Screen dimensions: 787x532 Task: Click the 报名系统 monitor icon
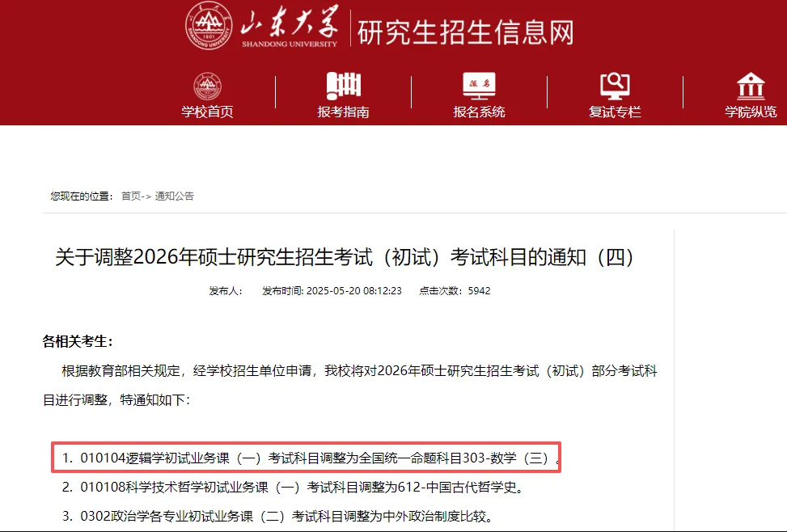[x=479, y=86]
